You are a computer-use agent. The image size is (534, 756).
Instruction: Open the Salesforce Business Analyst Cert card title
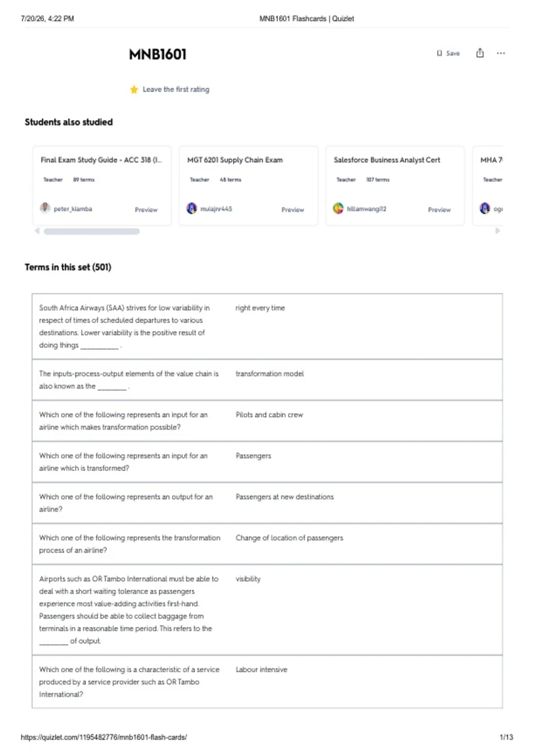(x=387, y=160)
